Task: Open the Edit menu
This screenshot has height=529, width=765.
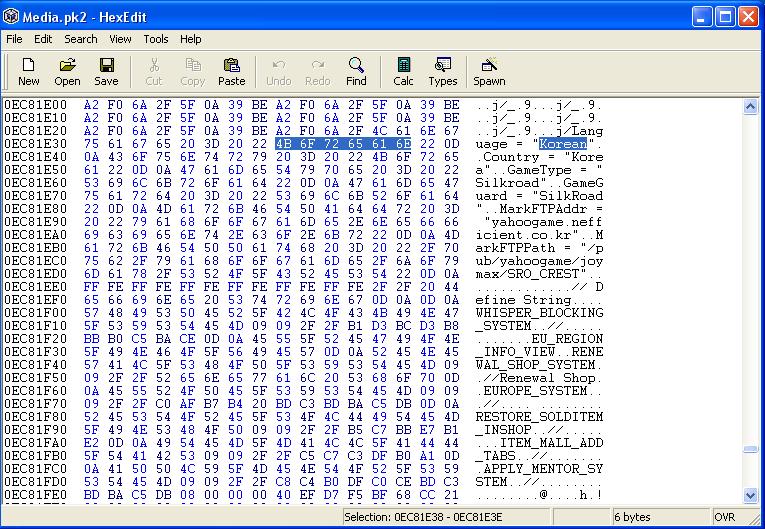Action: pos(43,39)
